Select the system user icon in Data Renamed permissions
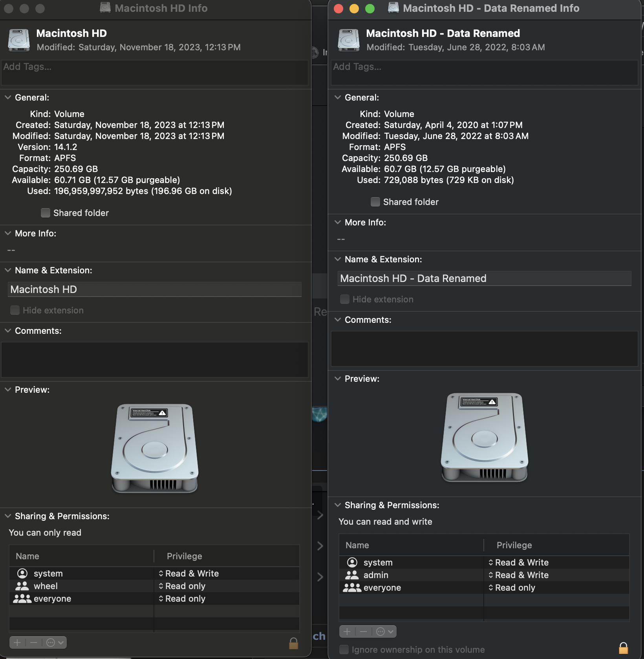The image size is (644, 659). pyautogui.click(x=352, y=562)
